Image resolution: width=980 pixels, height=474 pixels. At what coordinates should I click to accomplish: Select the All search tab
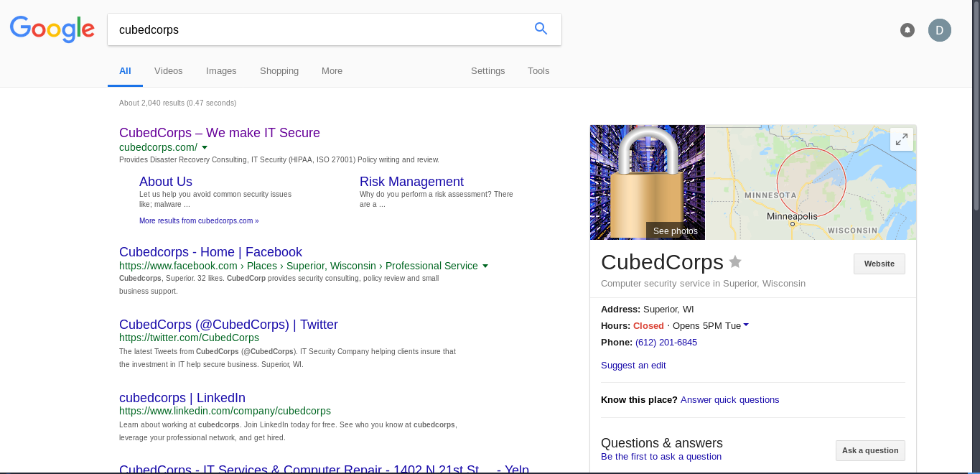click(x=125, y=71)
